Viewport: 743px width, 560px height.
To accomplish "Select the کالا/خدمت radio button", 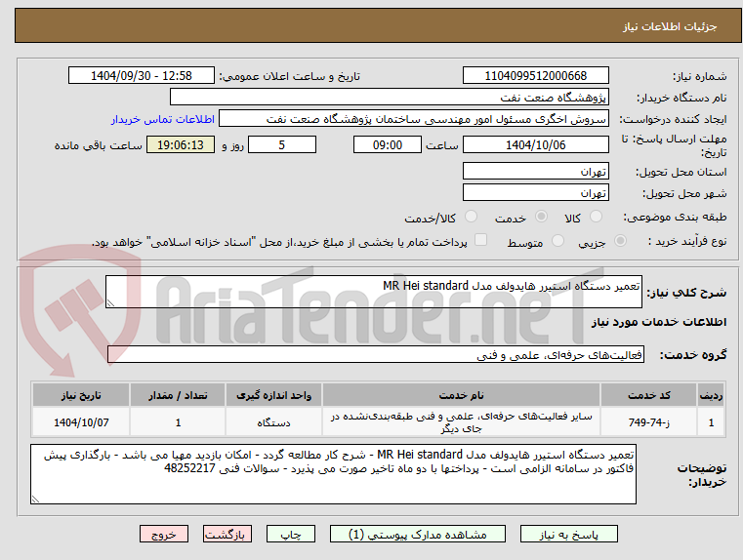I will [x=471, y=217].
